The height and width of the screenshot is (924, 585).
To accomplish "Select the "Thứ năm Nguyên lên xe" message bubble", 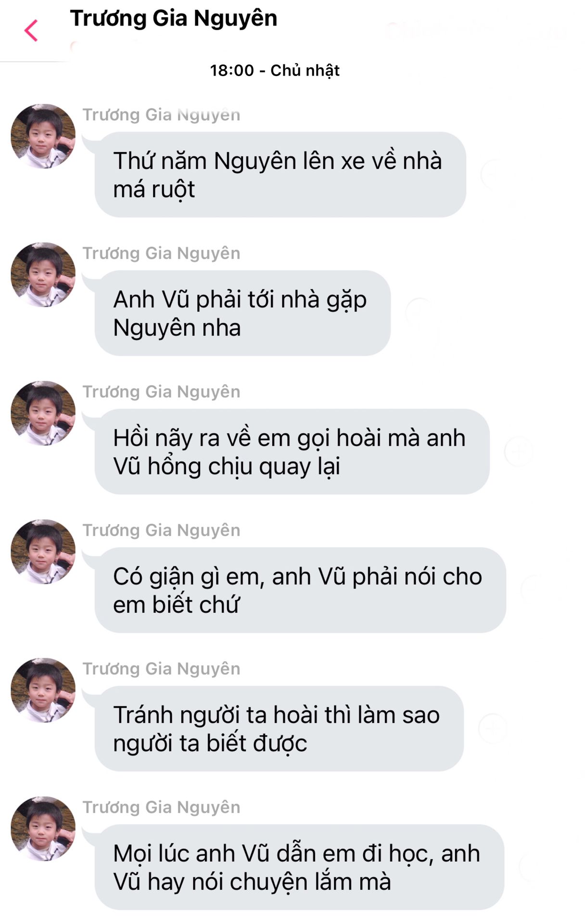I will coord(280,175).
